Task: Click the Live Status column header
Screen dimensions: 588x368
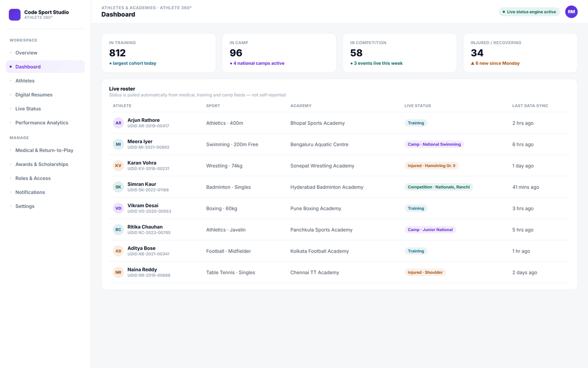Action: [418, 106]
